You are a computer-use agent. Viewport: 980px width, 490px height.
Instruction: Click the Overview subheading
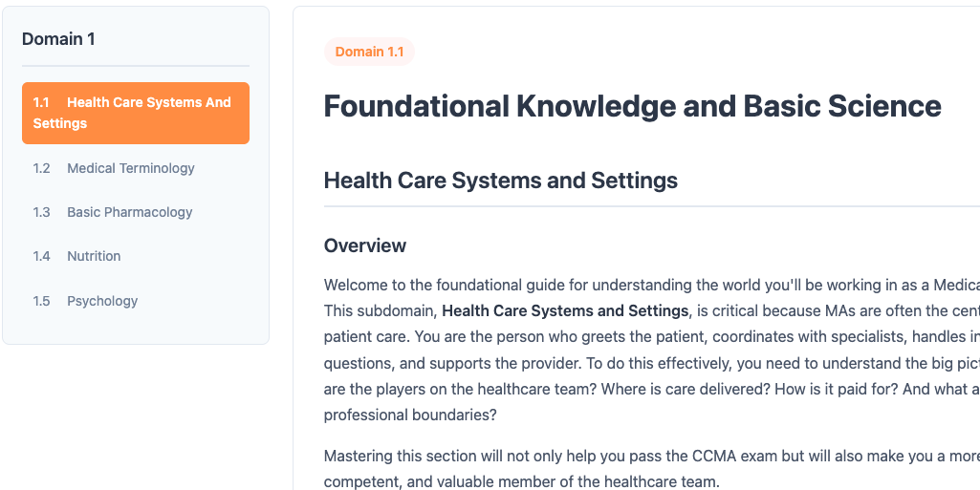tap(365, 245)
